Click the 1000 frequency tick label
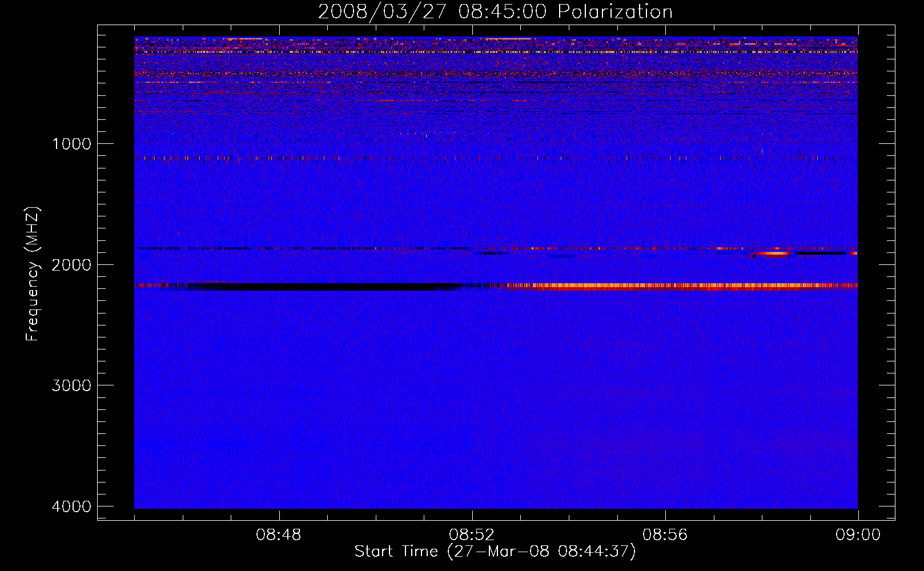The height and width of the screenshot is (571, 924). point(71,144)
